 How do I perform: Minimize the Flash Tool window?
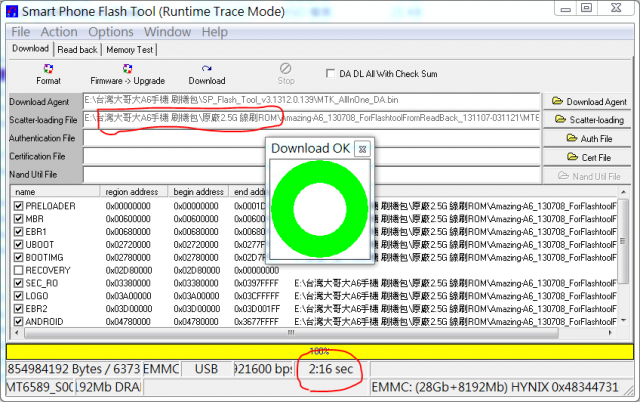[565, 8]
